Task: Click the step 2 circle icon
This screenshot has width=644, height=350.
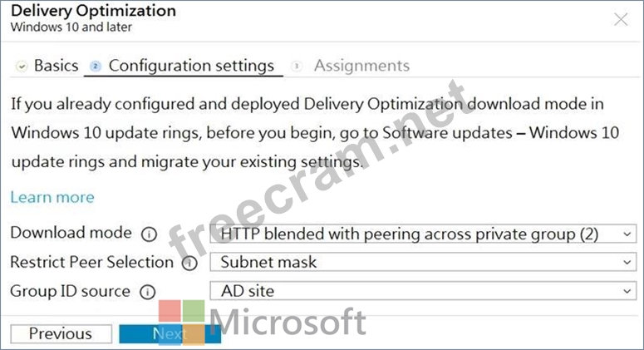Action: pos(96,67)
